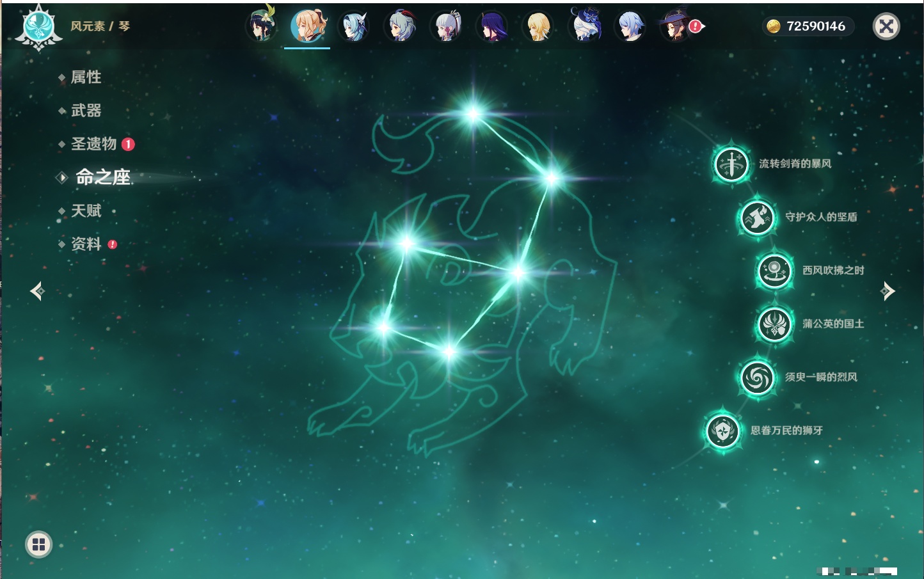Click the Mora amount 72590146
The image size is (924, 579).
pyautogui.click(x=816, y=26)
